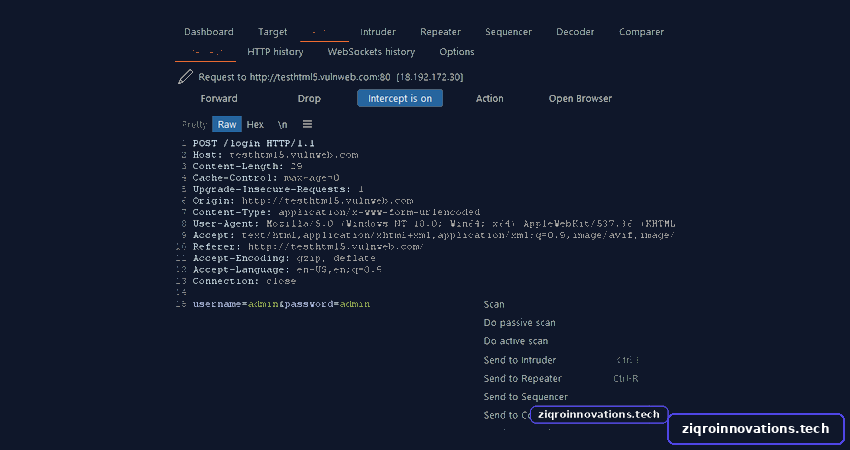Viewport: 850px width, 450px height.
Task: Open the Target tab
Action: (273, 32)
